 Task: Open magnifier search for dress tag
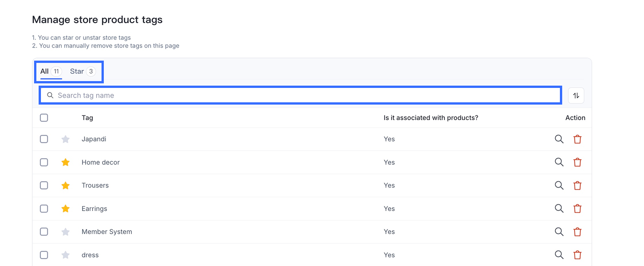(x=559, y=255)
